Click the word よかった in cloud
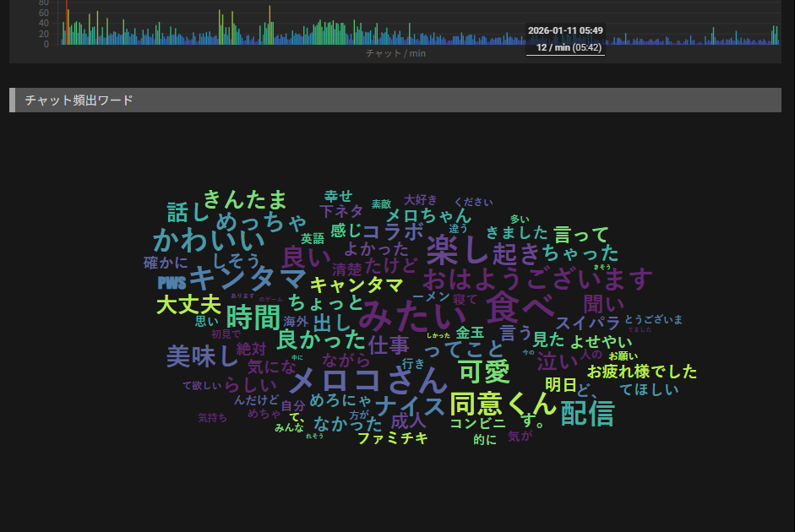The height and width of the screenshot is (532, 795). [x=376, y=249]
